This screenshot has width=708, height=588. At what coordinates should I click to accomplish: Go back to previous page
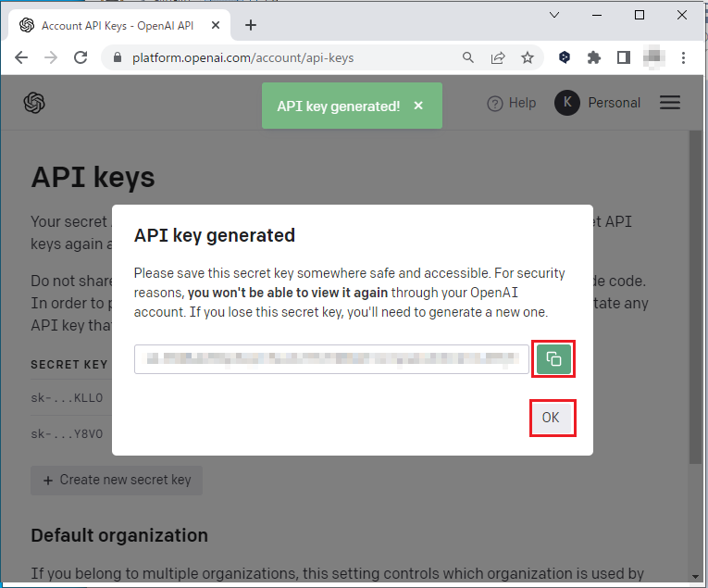point(21,57)
